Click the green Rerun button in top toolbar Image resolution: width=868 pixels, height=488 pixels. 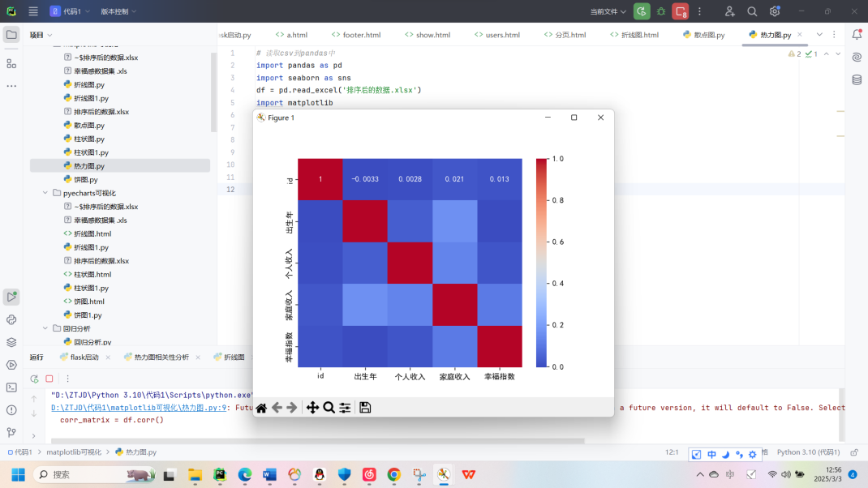[x=642, y=11]
